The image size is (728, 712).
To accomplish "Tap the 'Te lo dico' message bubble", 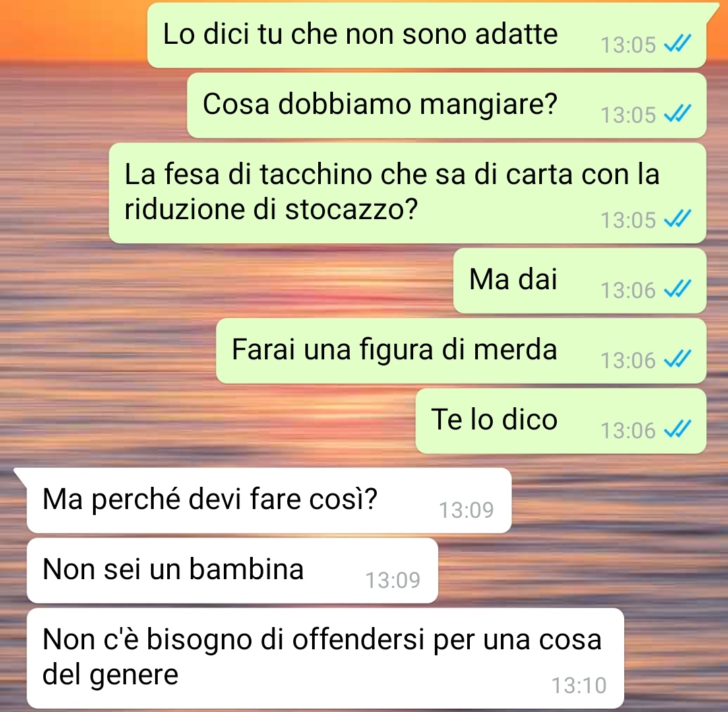I will [561, 421].
